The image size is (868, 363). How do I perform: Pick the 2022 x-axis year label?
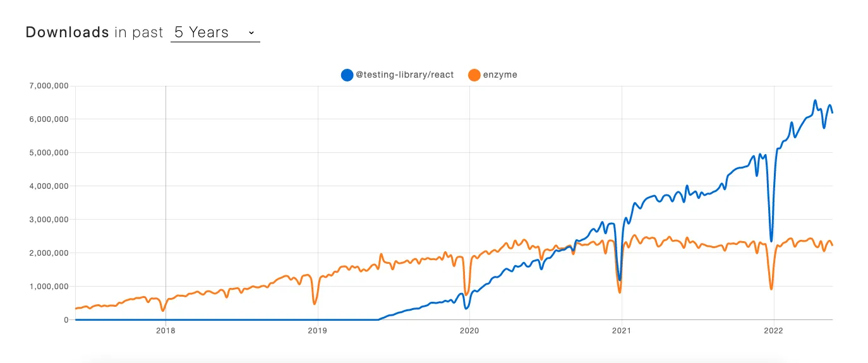774,330
